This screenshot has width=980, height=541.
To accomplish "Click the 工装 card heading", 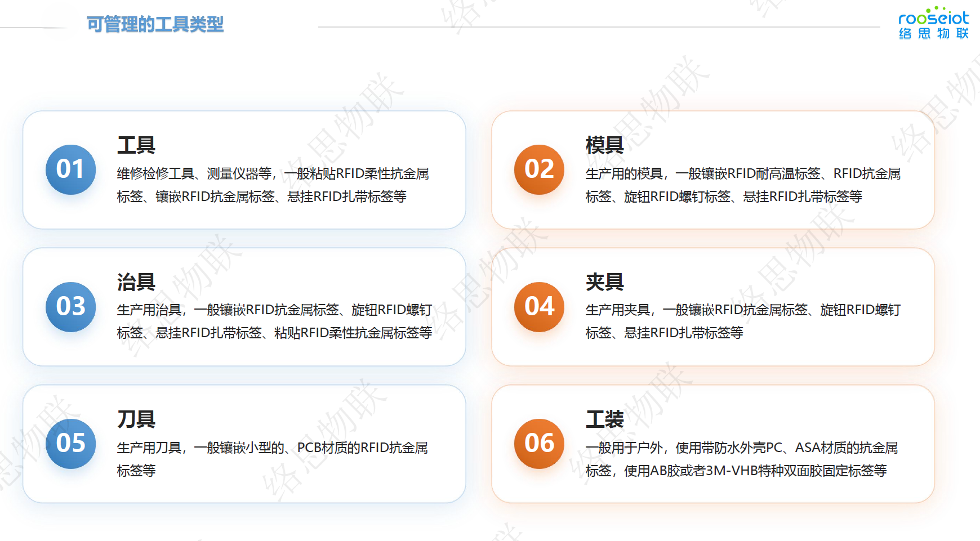I will [x=604, y=419].
